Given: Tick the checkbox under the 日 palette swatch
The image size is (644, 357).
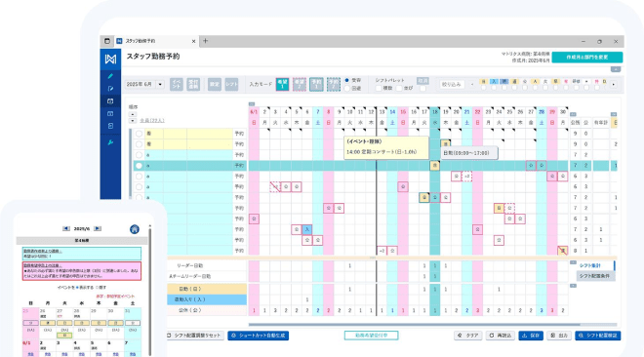Looking at the screenshot, I should (x=483, y=88).
